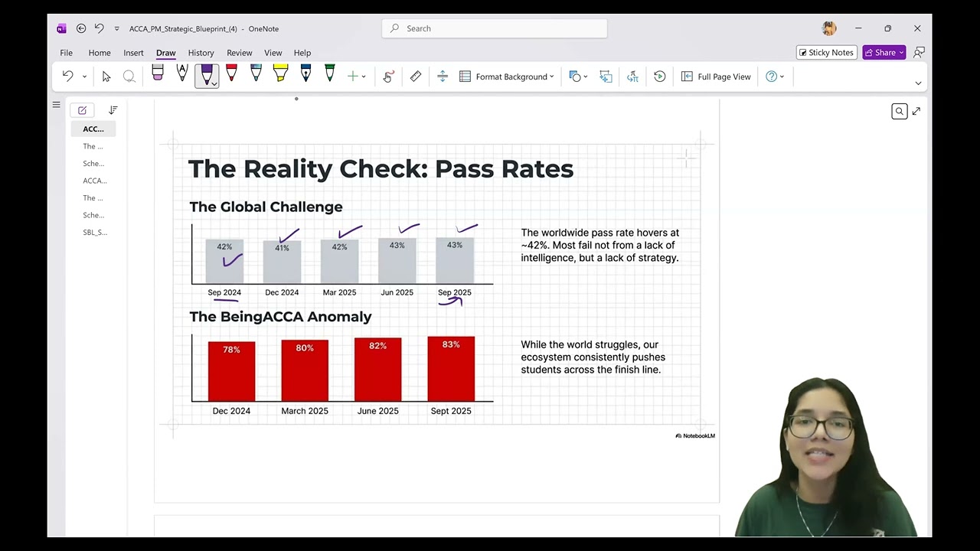The height and width of the screenshot is (551, 980).
Task: Toggle Draw with Touch mode
Action: coord(388,77)
